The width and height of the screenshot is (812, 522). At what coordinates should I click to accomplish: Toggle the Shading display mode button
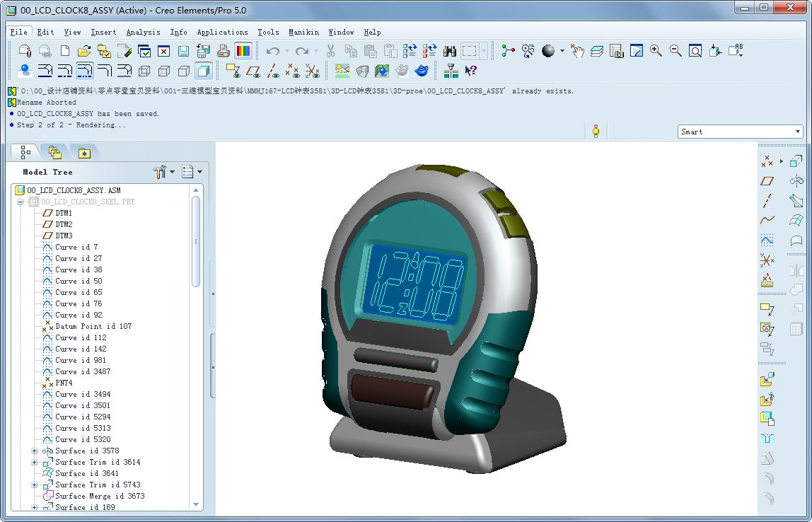[204, 71]
